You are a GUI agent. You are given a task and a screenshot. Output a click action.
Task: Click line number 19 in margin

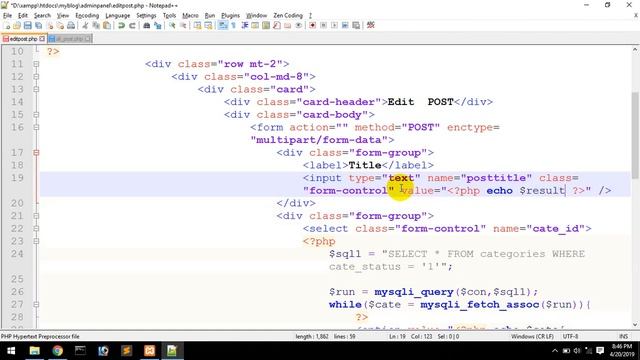click(17, 178)
